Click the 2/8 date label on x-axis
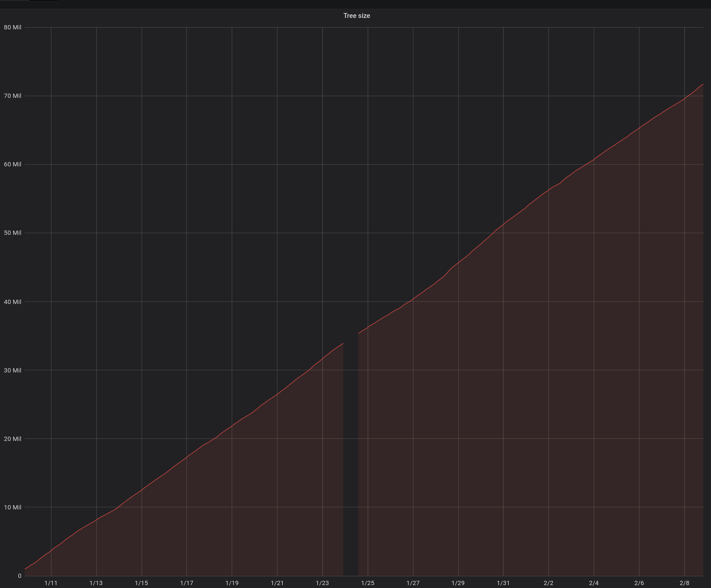 (x=684, y=583)
